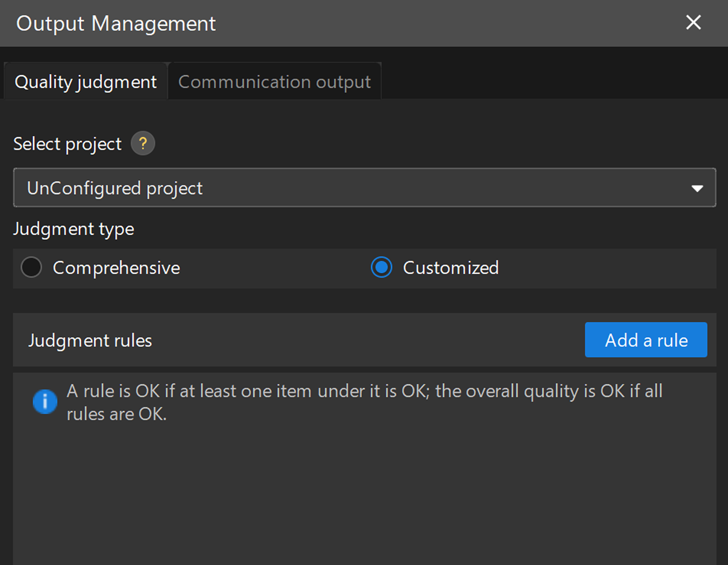Click the dropdown caret on the project selector

tap(698, 187)
